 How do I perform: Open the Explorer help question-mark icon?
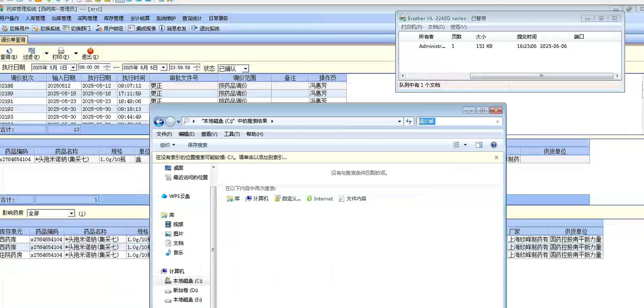494,145
